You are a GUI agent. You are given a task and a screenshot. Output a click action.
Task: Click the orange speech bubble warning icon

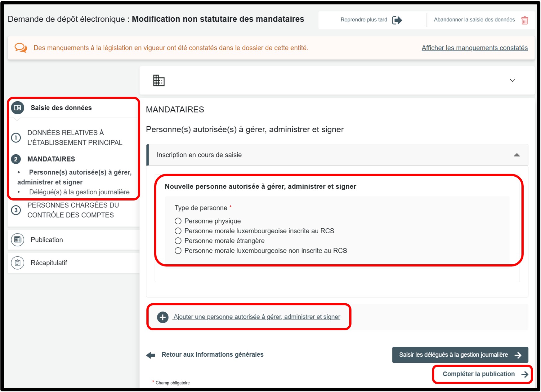[x=21, y=48]
